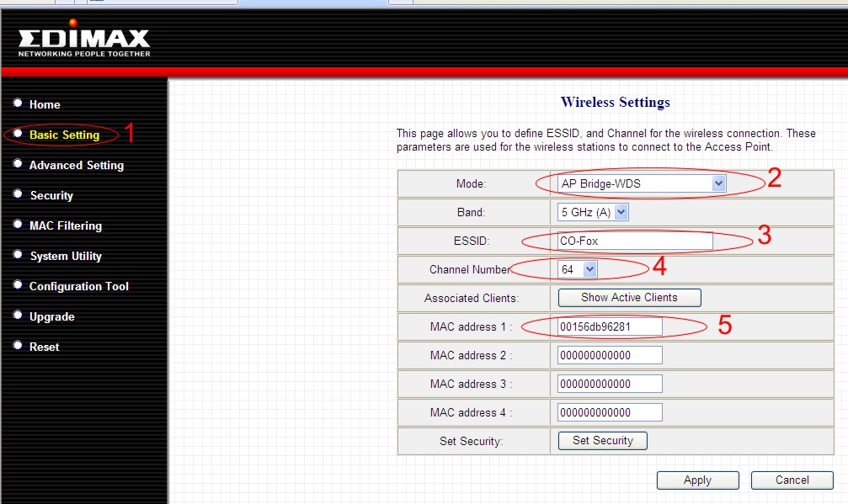Click the bullet icon beside Upgrade
The width and height of the screenshot is (848, 504).
(18, 315)
